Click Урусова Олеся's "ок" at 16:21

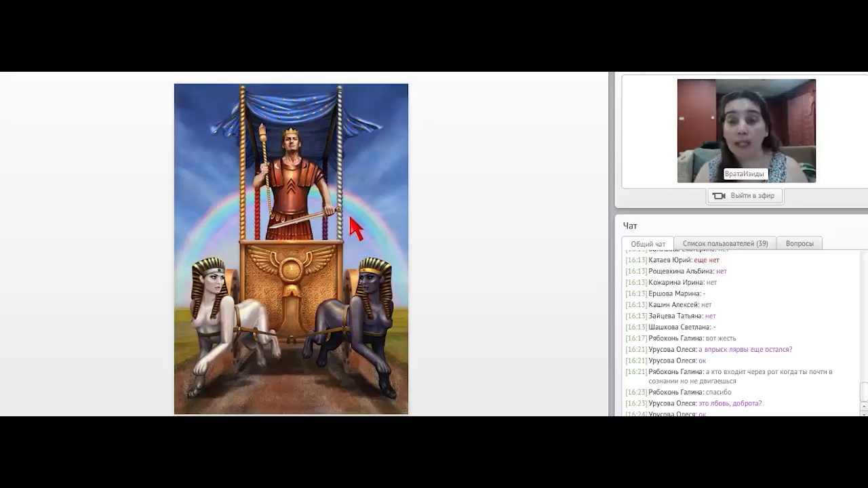(x=702, y=361)
